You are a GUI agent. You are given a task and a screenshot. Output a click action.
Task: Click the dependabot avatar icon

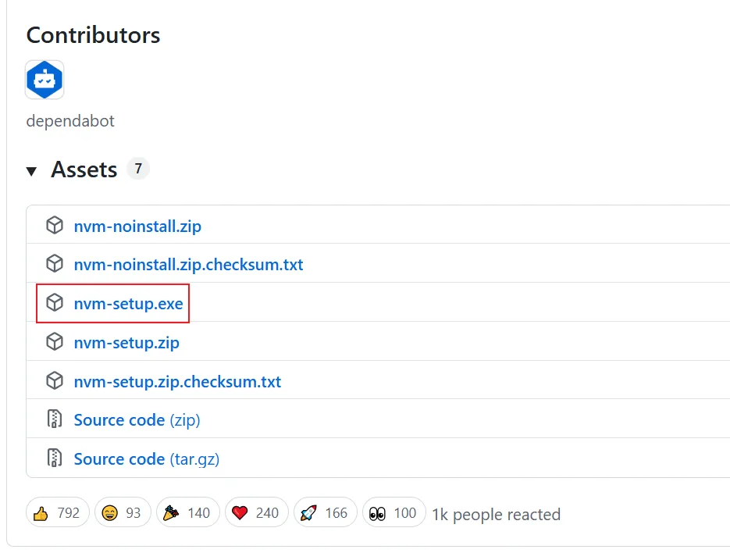click(x=45, y=80)
